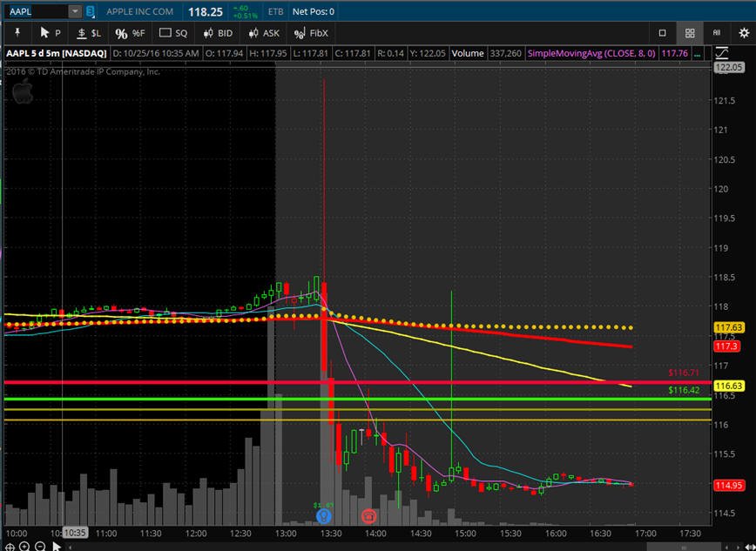Click the price axis scale icon
Image resolution: width=756 pixels, height=551 pixels.
tap(722, 53)
